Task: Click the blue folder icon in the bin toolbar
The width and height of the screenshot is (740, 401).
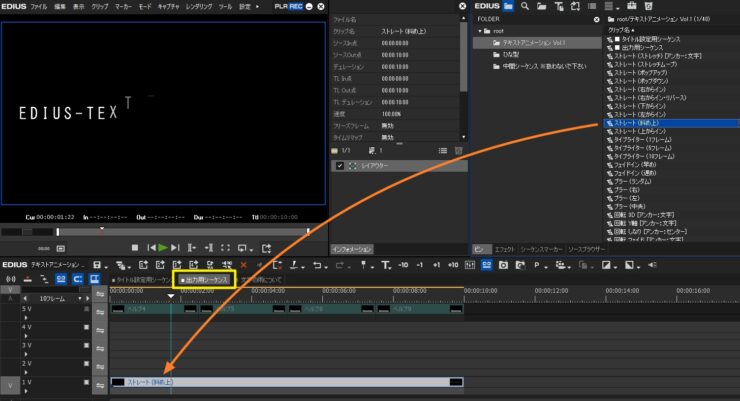Action: click(x=507, y=6)
